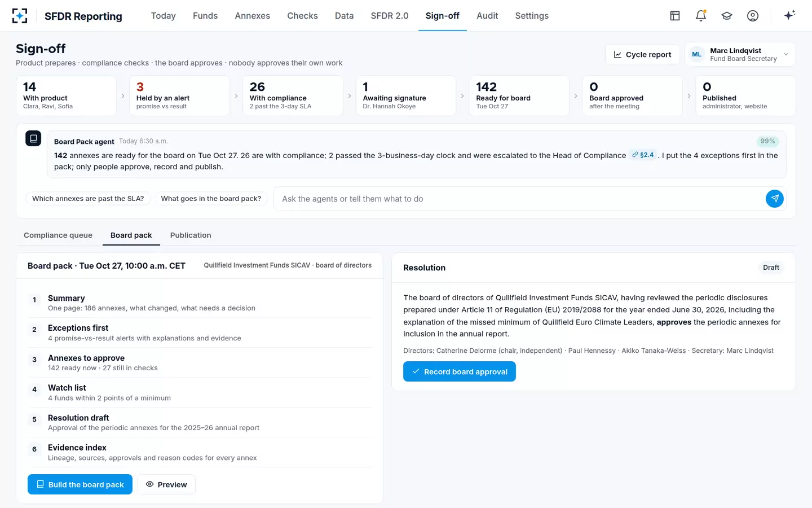Open the sparkle AI assistant icon
Image resolution: width=812 pixels, height=508 pixels.
[789, 15]
